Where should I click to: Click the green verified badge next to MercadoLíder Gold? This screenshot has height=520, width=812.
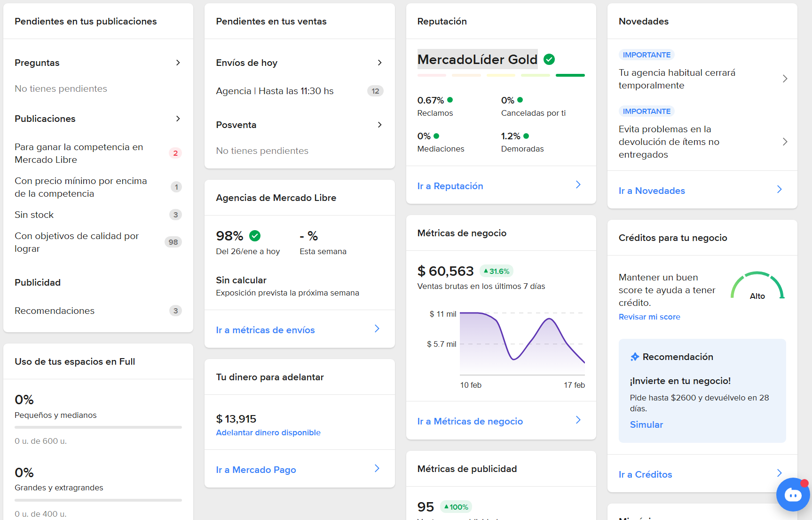(x=549, y=59)
